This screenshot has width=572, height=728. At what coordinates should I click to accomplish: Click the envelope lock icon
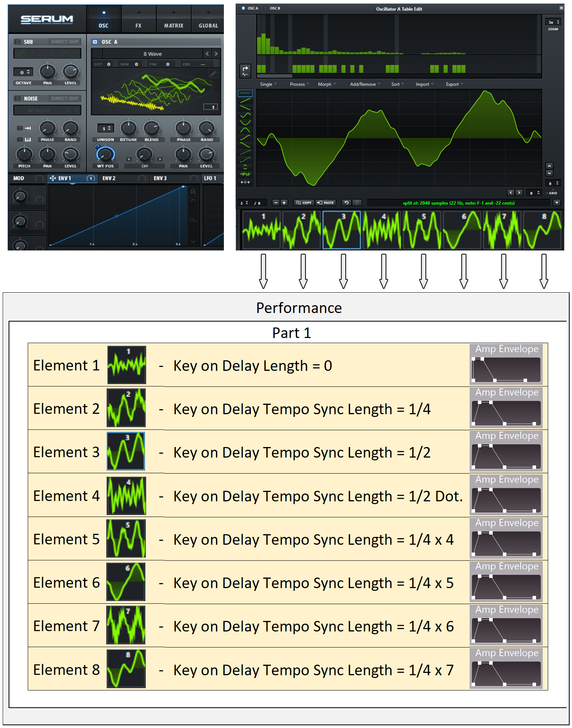coord(193,191)
